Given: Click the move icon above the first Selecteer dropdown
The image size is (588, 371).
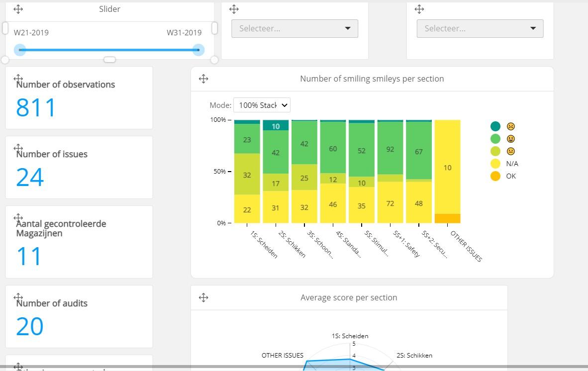Looking at the screenshot, I should (x=234, y=9).
